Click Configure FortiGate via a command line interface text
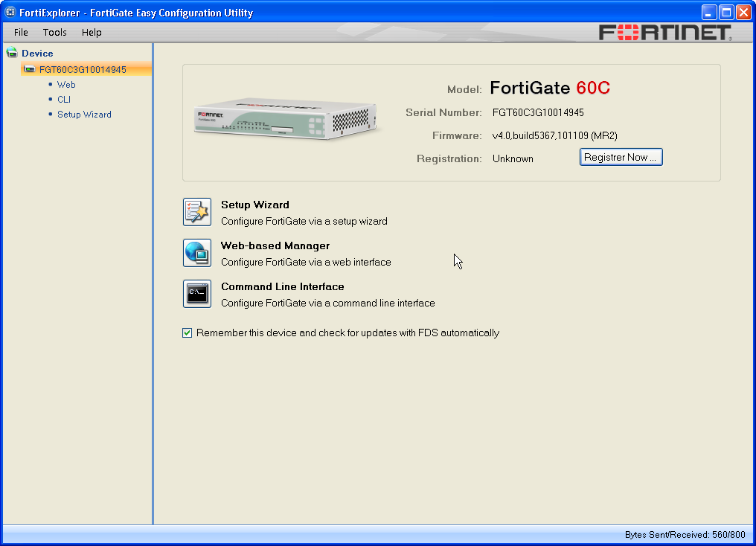Viewport: 756px width, 546px height. click(328, 303)
